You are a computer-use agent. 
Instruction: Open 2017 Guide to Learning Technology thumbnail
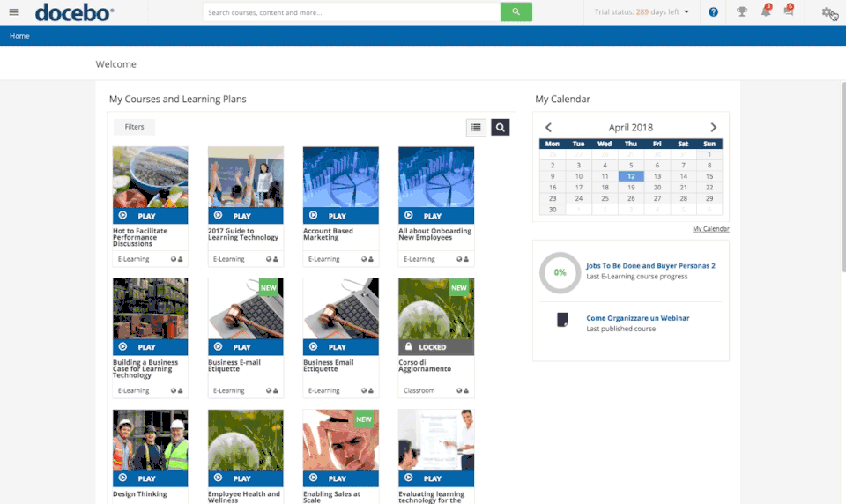[246, 177]
